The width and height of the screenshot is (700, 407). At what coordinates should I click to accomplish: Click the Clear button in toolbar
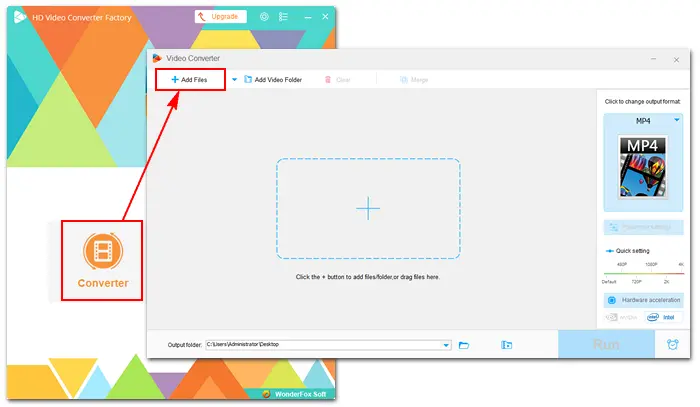click(338, 79)
